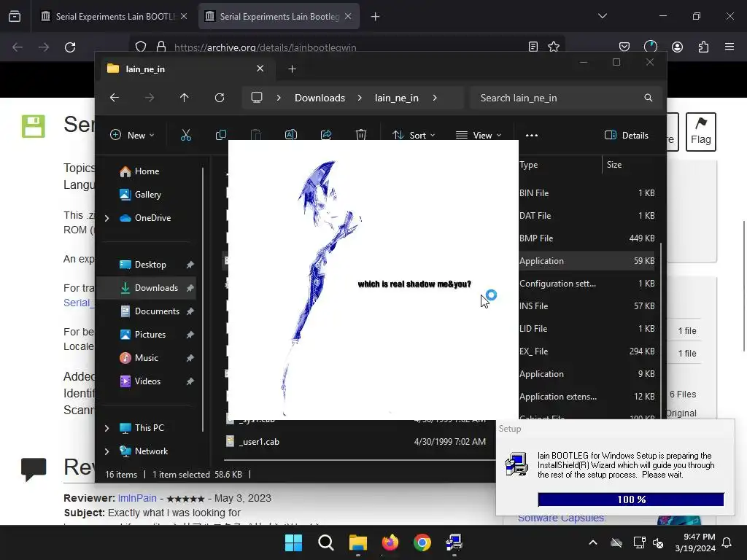Click the Flag button on archive.org page
This screenshot has height=560, width=747.
[701, 132]
